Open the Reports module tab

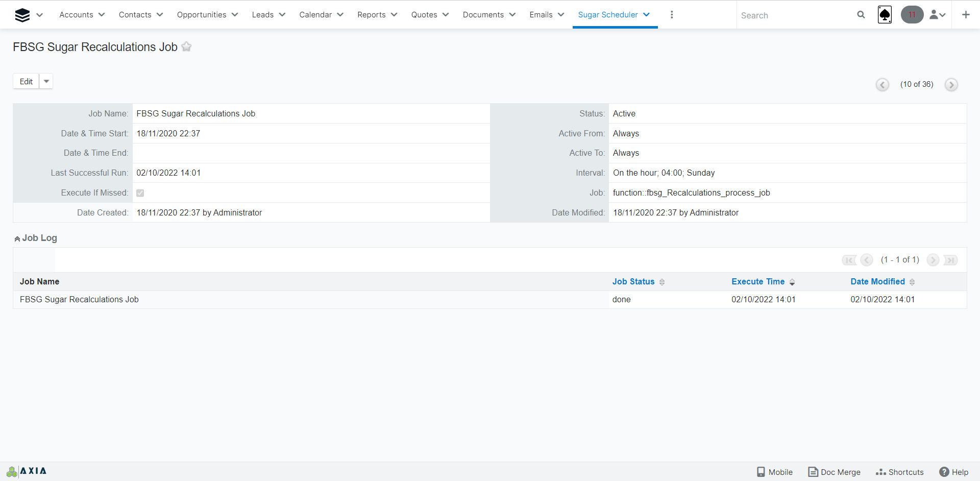pyautogui.click(x=372, y=15)
